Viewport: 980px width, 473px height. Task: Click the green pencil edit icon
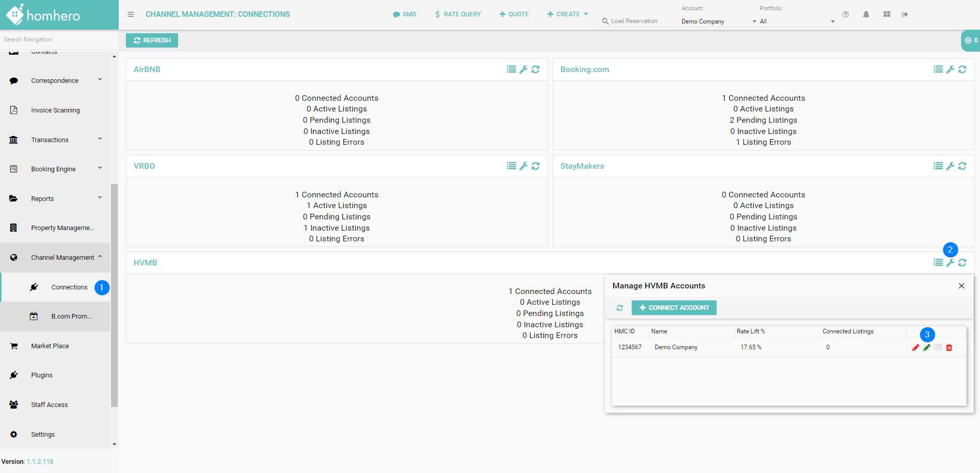pos(927,348)
